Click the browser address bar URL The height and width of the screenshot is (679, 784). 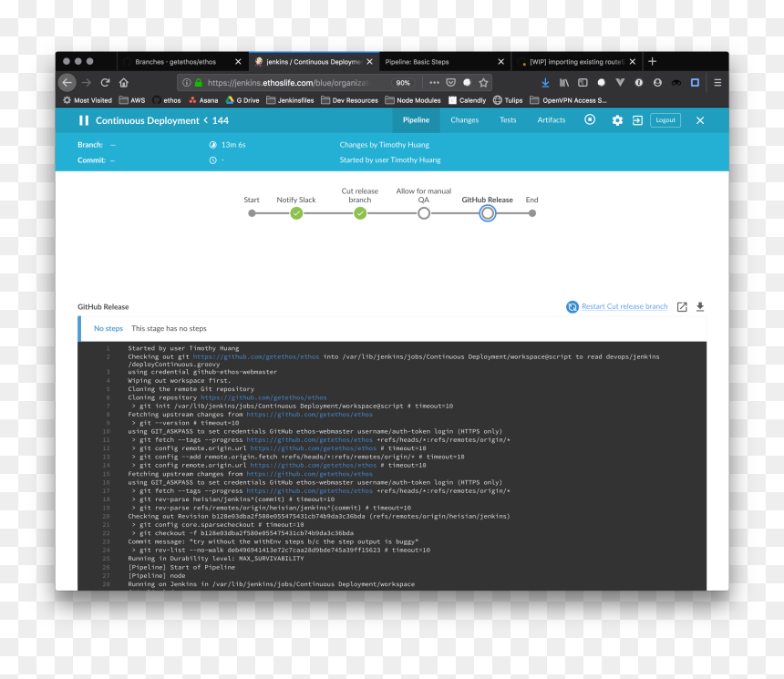287,83
